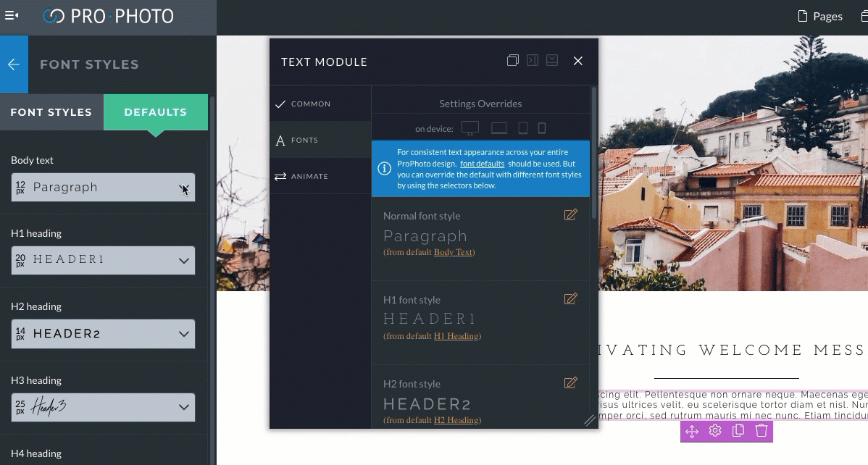Screen dimensions: 868x465
Task: Edit the H1 font style
Action: [x=571, y=299]
